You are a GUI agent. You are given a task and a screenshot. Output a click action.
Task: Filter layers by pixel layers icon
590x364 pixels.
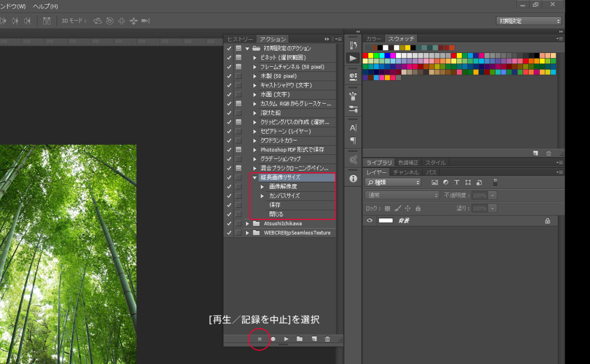(434, 183)
